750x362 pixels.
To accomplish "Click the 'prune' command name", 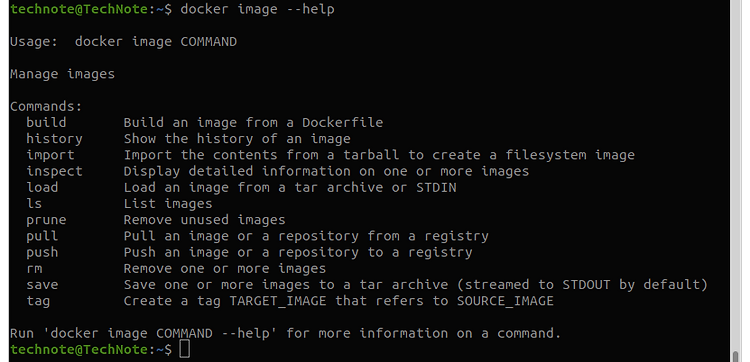I will [x=46, y=220].
